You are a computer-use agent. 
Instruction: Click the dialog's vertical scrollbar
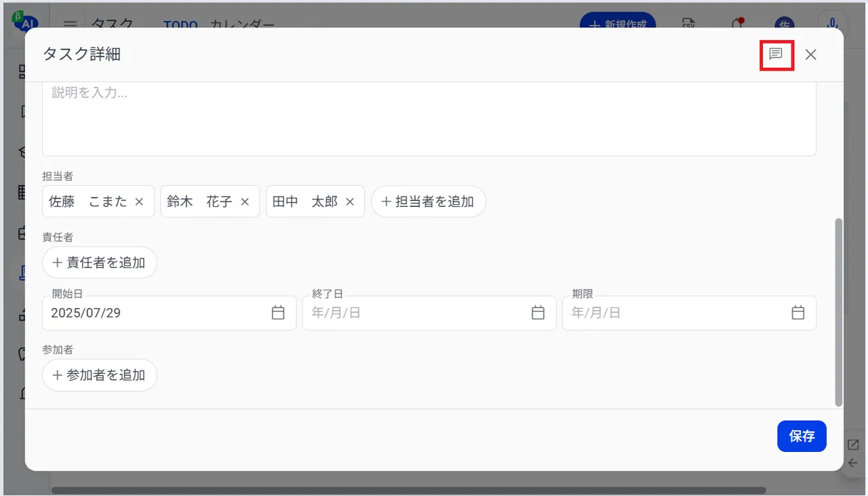click(x=839, y=312)
